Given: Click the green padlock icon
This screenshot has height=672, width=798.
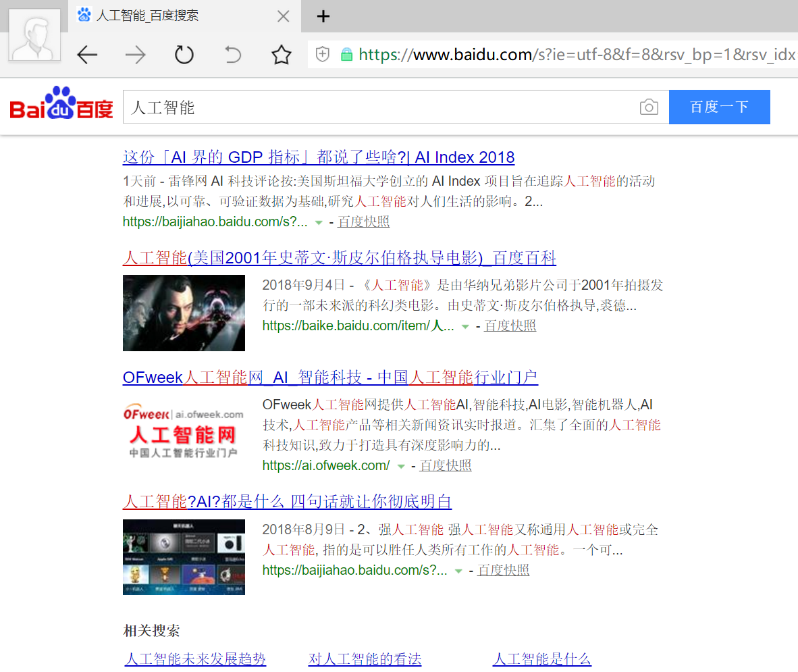Looking at the screenshot, I should (x=346, y=55).
